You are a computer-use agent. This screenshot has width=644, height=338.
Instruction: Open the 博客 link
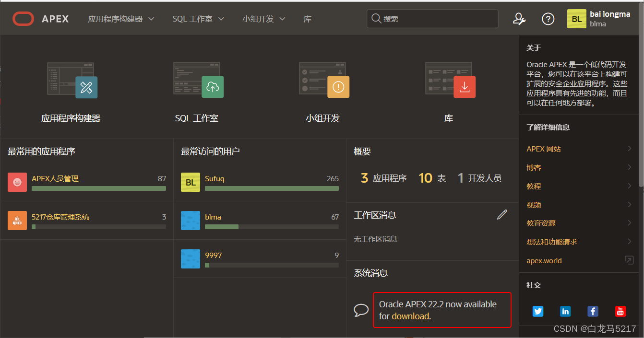[534, 167]
